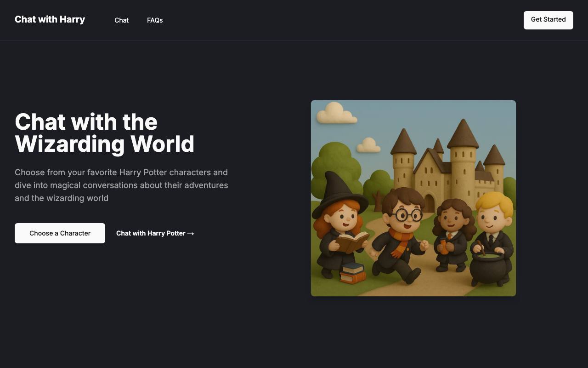Click the wizard characters castle illustration
The image size is (588, 368).
coord(413,198)
